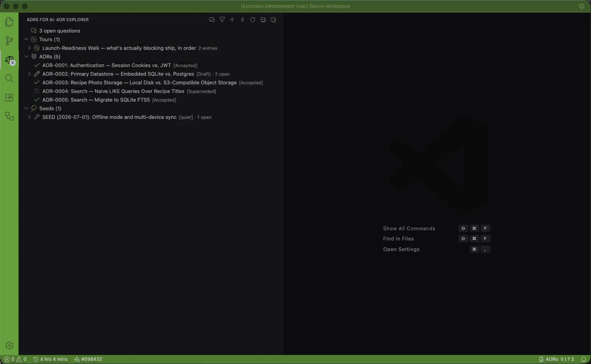Open the Manage gear menu
This screenshot has height=364, width=591.
click(x=9, y=346)
